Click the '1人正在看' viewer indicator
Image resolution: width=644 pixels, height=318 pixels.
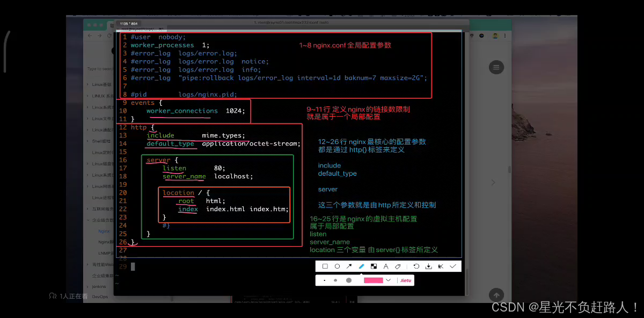68,296
